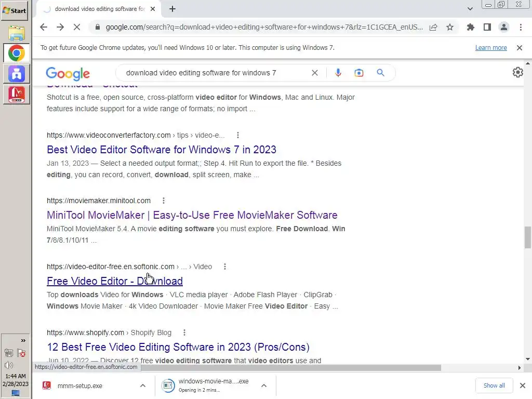Click the page scroll down arrow
The height and width of the screenshot is (399, 532).
(528, 359)
